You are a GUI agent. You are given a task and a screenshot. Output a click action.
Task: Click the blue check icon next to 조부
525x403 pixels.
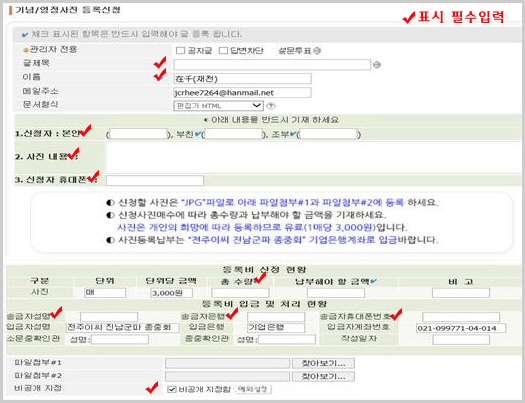(293, 134)
